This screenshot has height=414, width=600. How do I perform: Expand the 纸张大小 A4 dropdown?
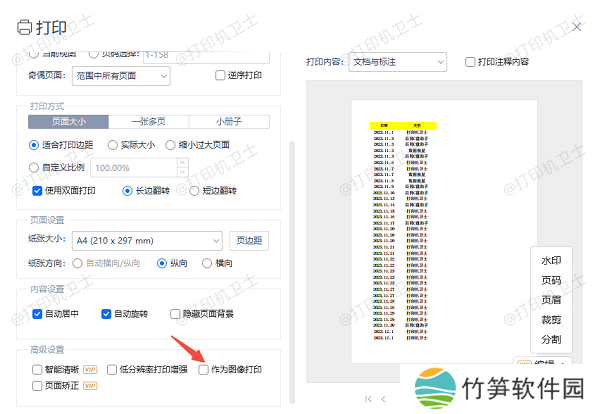tap(147, 240)
